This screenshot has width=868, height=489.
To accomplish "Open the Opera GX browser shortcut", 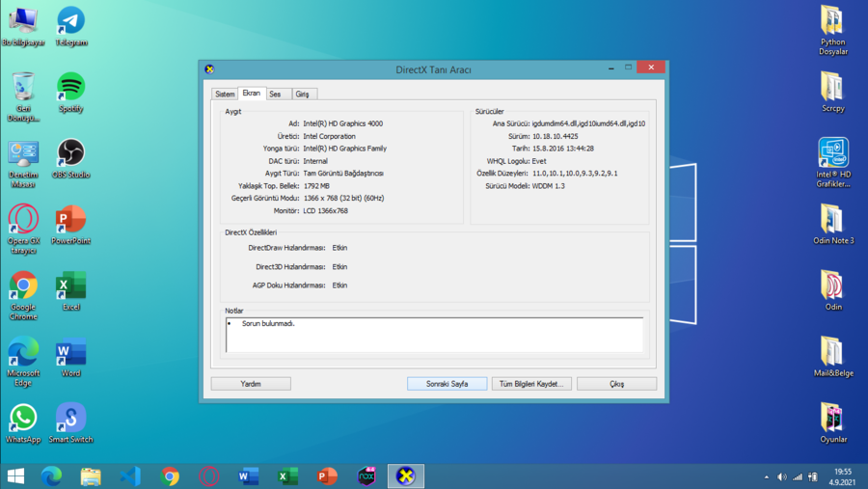I will click(23, 220).
